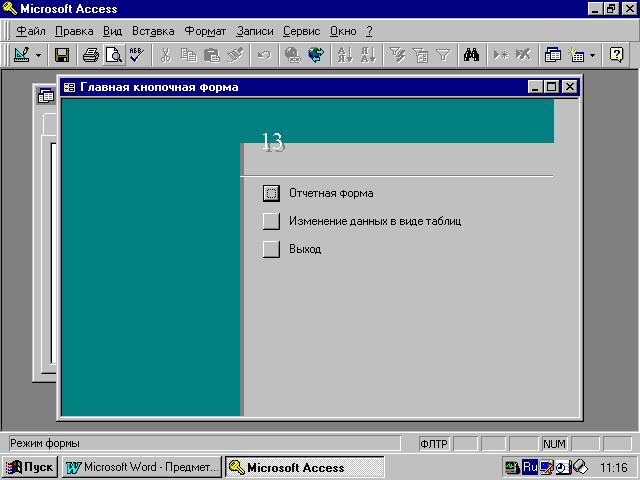The height and width of the screenshot is (480, 640).
Task: Expand the New Object dropdown arrow
Action: tap(592, 55)
